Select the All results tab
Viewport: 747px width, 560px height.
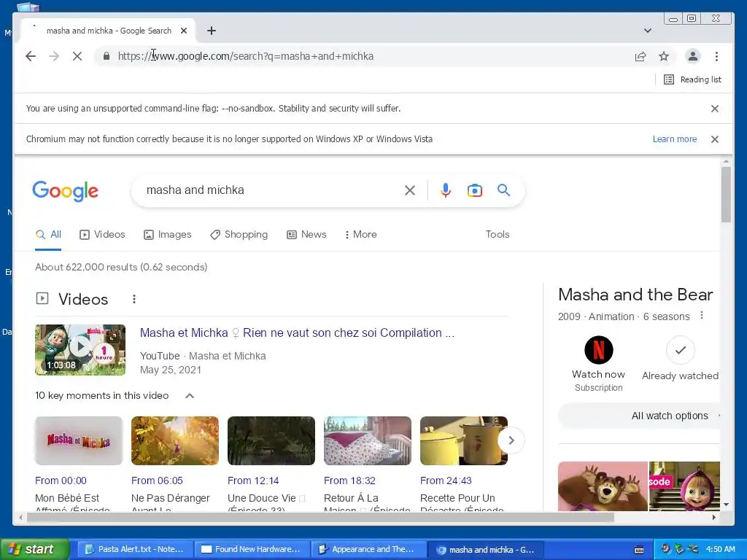coord(49,234)
